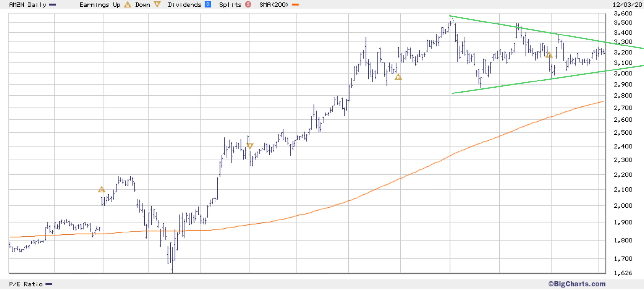The height and width of the screenshot is (290, 644).
Task: Click the earnings-down marker near the 2,400 level
Action: 250,146
